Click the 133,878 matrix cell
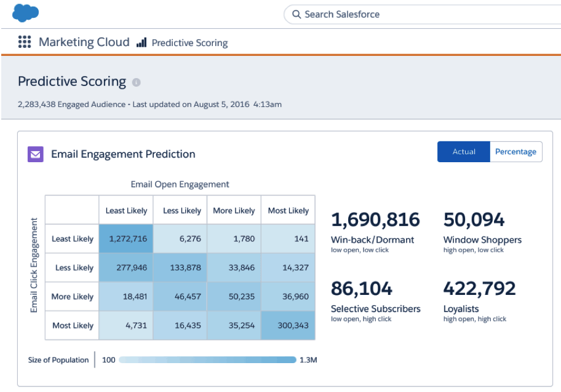This screenshot has height=392, width=561. pyautogui.click(x=180, y=268)
